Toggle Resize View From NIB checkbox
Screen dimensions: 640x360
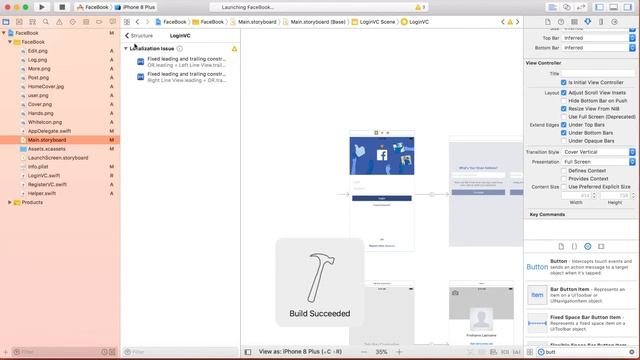pyautogui.click(x=564, y=109)
